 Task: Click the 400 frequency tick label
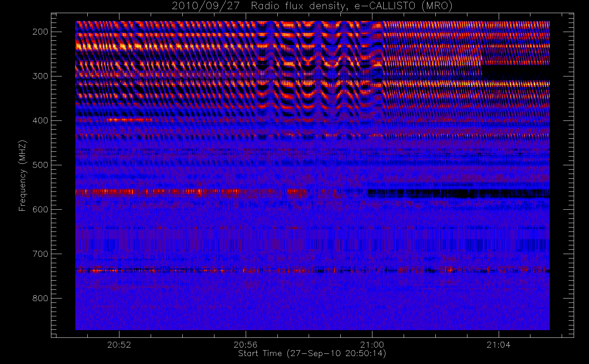click(x=40, y=120)
